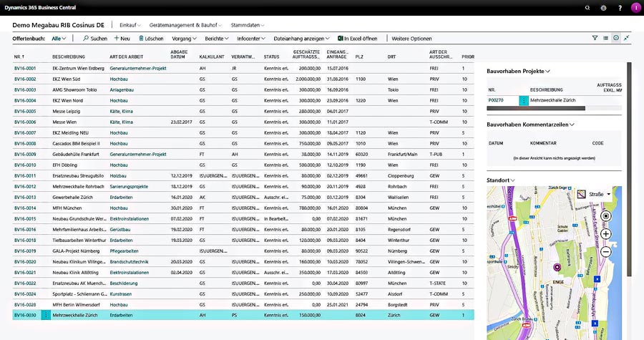Open record BV16-0014
Viewport: 644px width, 340px height.
(x=25, y=208)
